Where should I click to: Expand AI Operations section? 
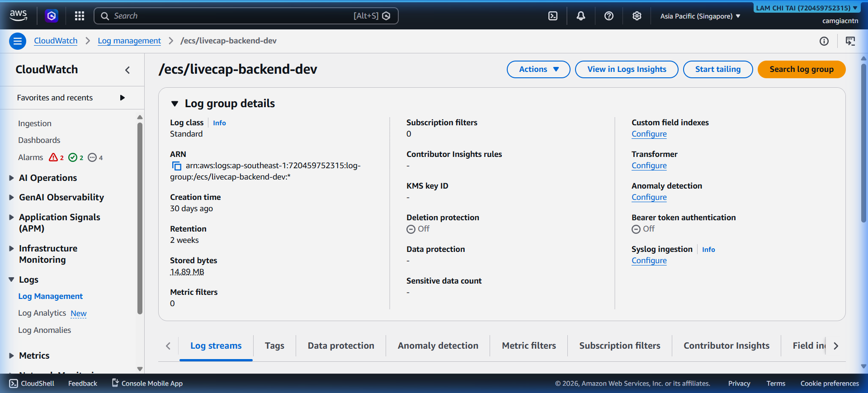(x=12, y=178)
